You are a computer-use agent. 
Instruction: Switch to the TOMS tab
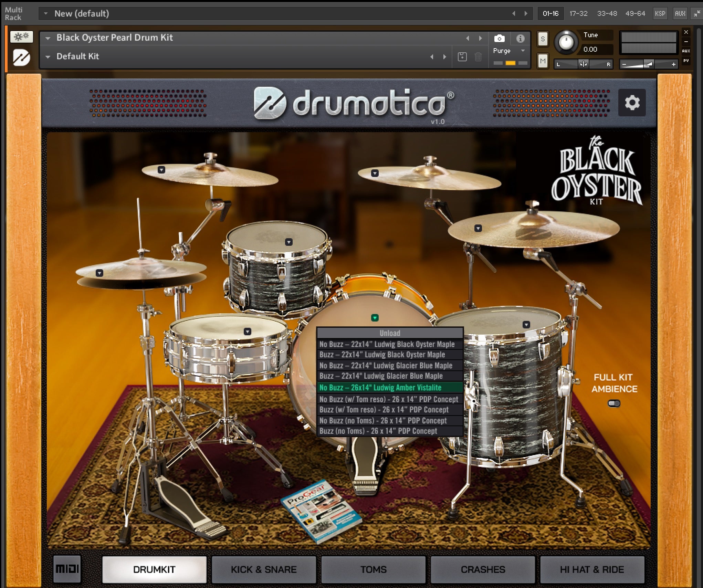coord(374,569)
